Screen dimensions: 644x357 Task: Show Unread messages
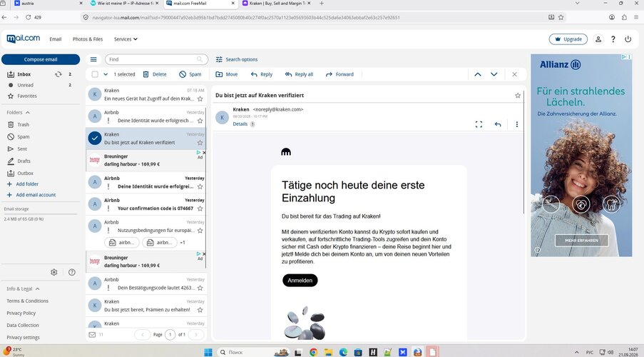pos(25,85)
